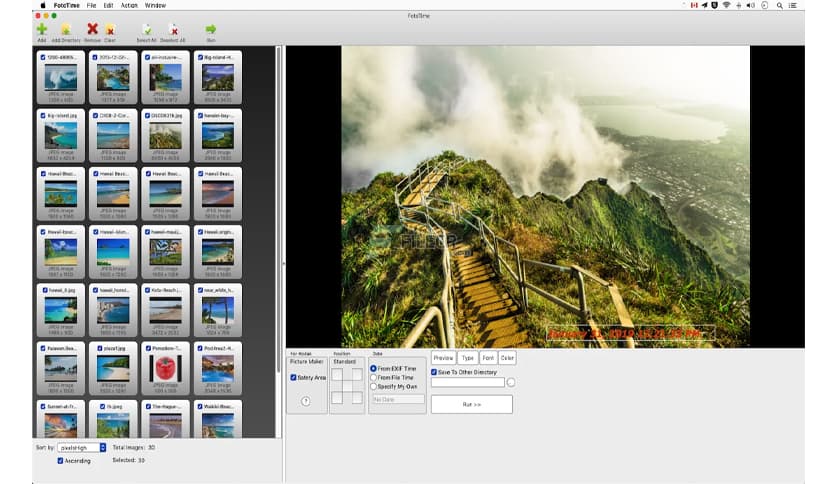Open the Edit menu
This screenshot has width=836, height=484.
click(x=108, y=5)
